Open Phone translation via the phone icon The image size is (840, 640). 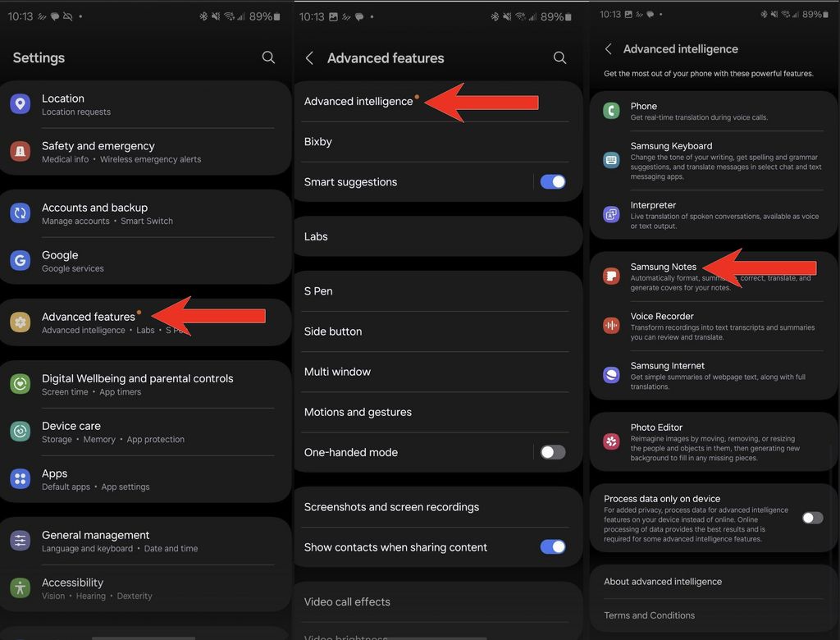(612, 112)
